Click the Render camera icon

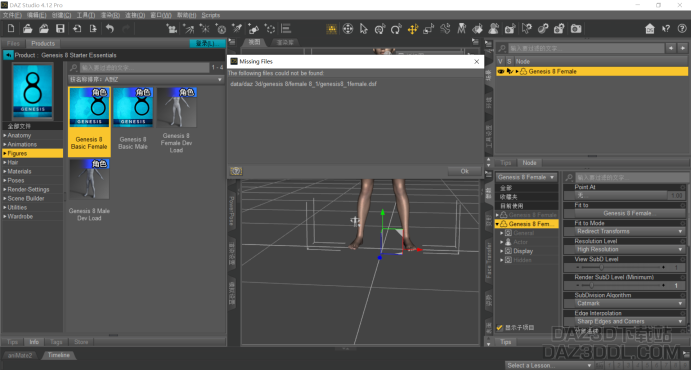[576, 29]
